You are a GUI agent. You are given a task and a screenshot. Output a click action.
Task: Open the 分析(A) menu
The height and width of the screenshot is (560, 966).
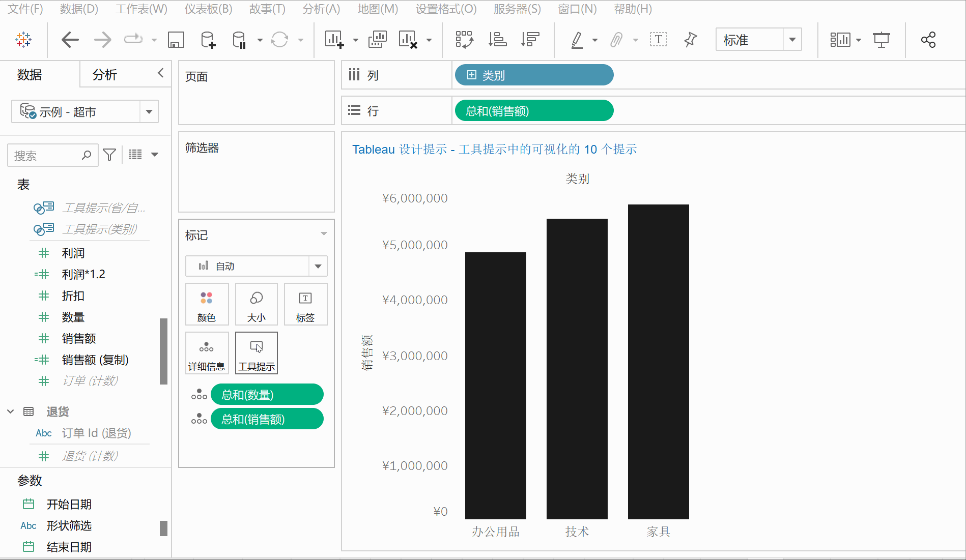coord(321,9)
